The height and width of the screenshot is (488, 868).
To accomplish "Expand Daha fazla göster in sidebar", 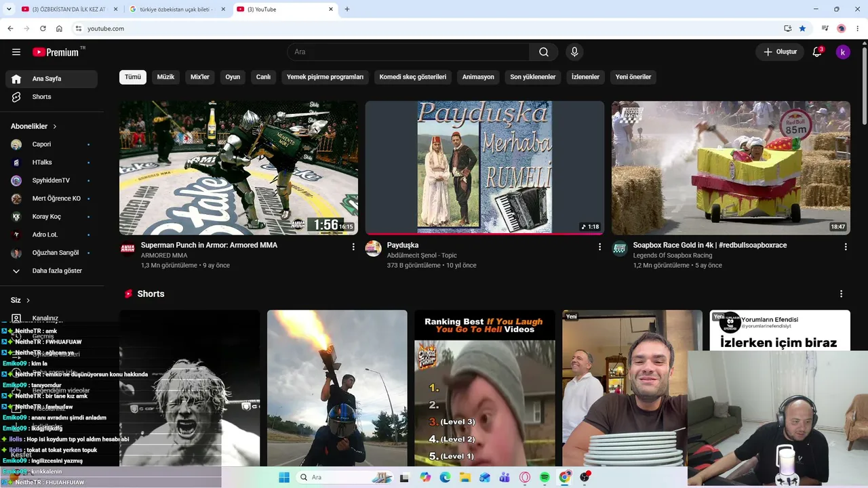I will click(52, 271).
